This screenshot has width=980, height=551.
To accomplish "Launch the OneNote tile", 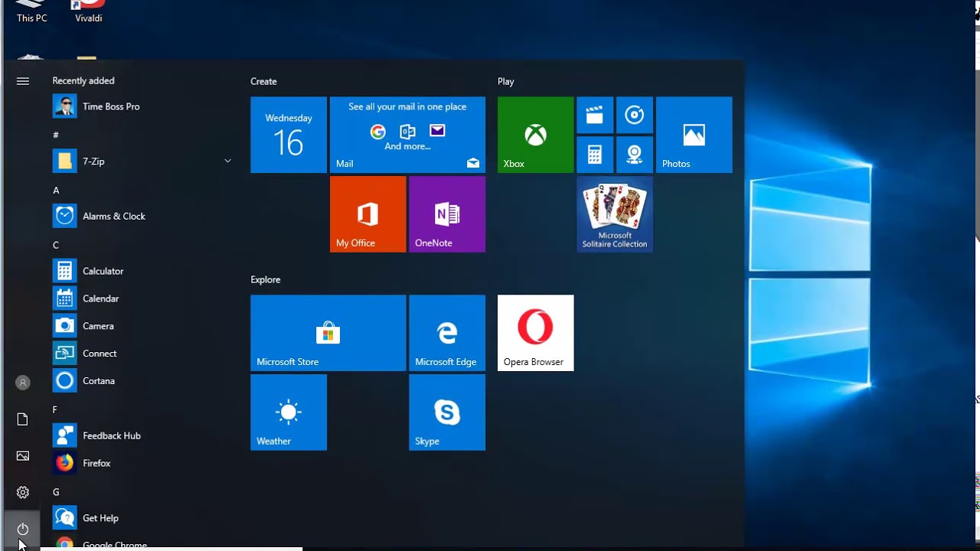I will click(447, 214).
